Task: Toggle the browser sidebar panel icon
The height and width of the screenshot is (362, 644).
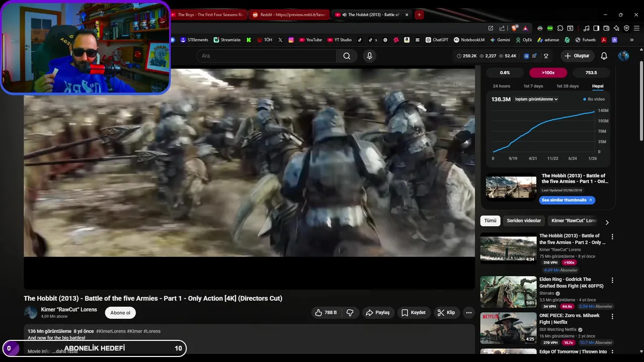Action: [596, 28]
